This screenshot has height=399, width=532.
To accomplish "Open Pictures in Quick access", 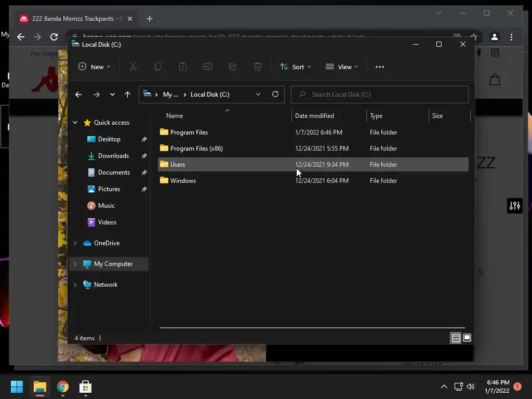I will tap(109, 189).
